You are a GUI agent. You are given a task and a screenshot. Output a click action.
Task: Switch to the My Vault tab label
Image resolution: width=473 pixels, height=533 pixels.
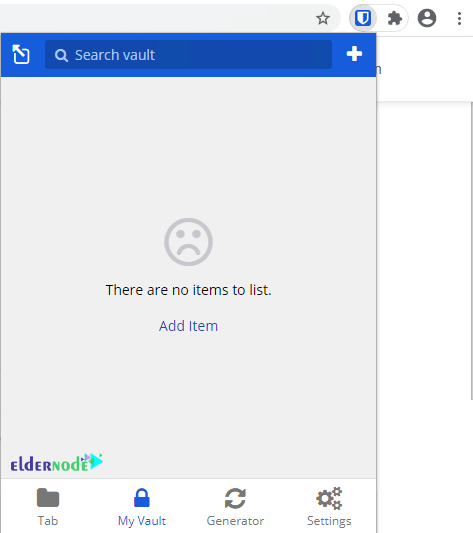click(x=142, y=521)
